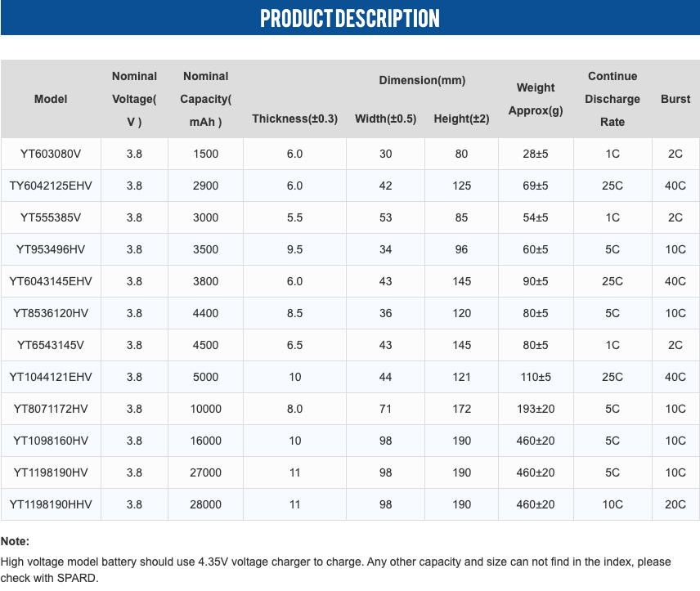Screen dimensions: 700x591
Task: Click the Nominal Voltage column header
Action: 134,99
